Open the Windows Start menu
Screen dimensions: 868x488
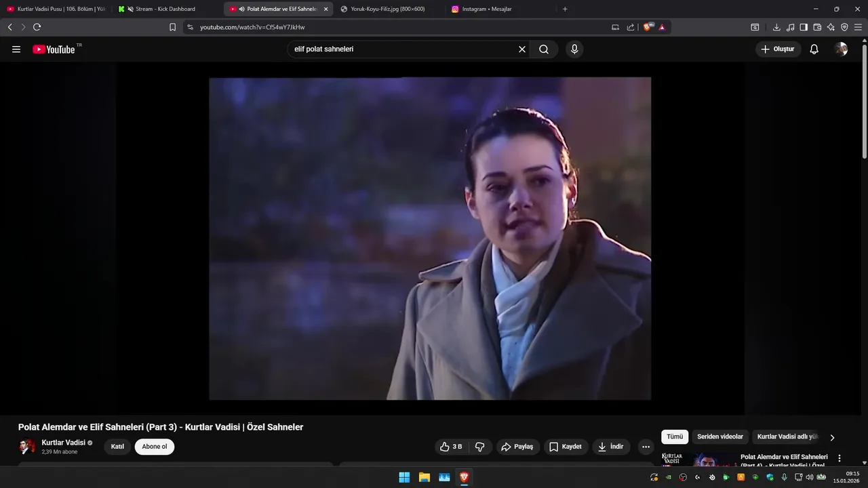pyautogui.click(x=404, y=477)
